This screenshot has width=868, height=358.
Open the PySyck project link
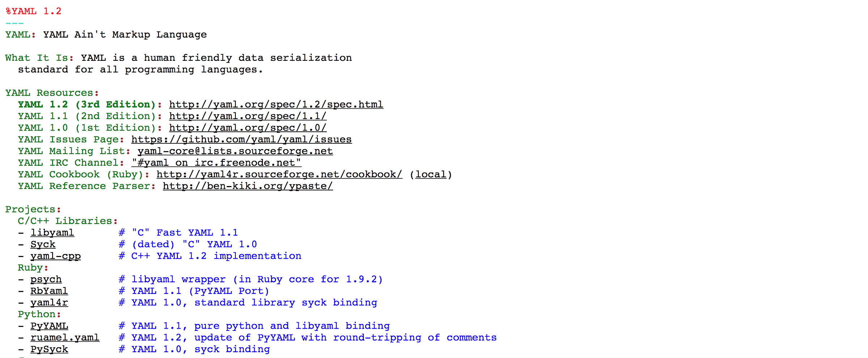tap(49, 349)
